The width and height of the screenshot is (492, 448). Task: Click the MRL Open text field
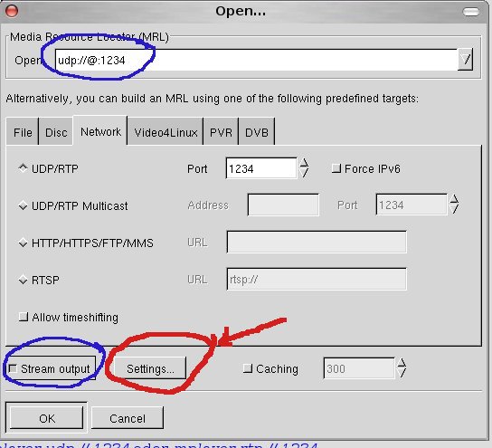256,60
